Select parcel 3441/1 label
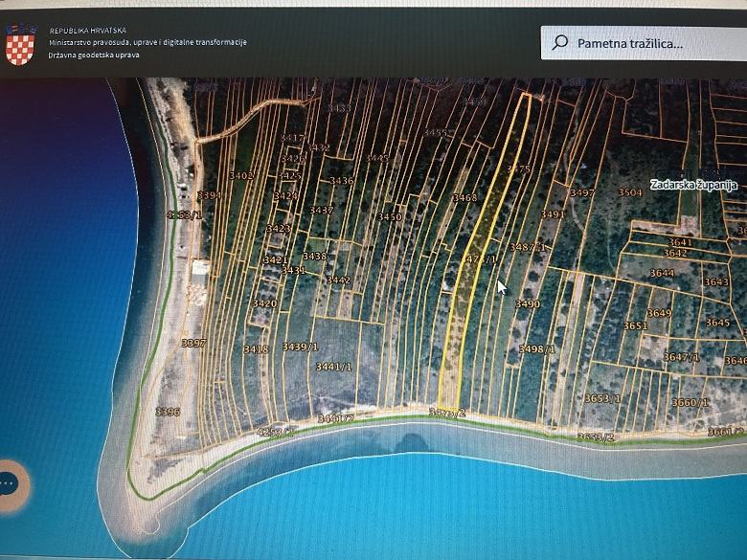 [x=334, y=367]
